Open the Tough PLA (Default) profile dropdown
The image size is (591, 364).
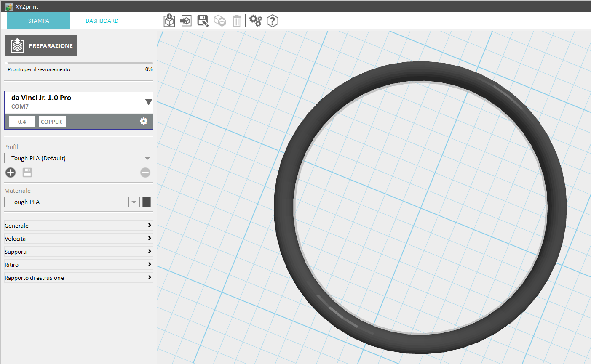pyautogui.click(x=147, y=158)
